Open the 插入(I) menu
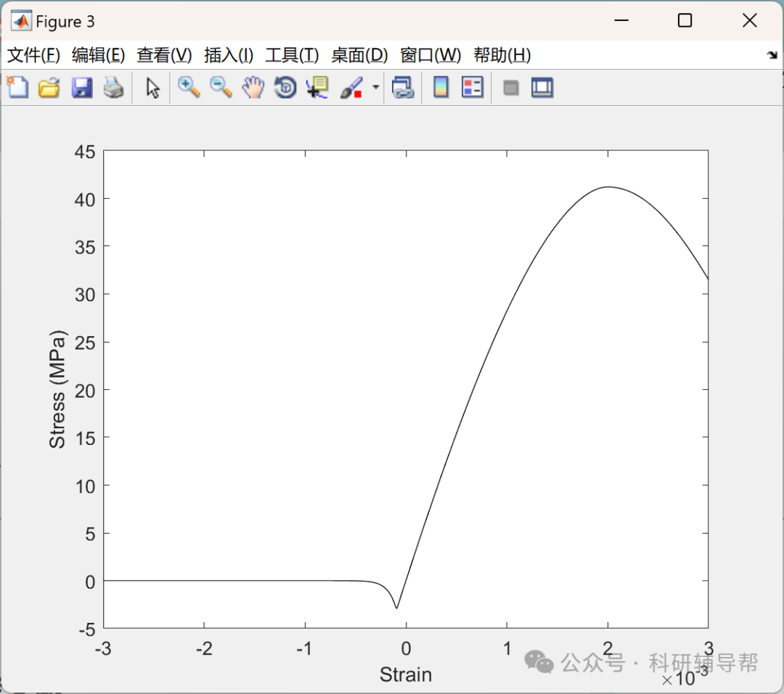Screen dimensions: 784x694 229,55
